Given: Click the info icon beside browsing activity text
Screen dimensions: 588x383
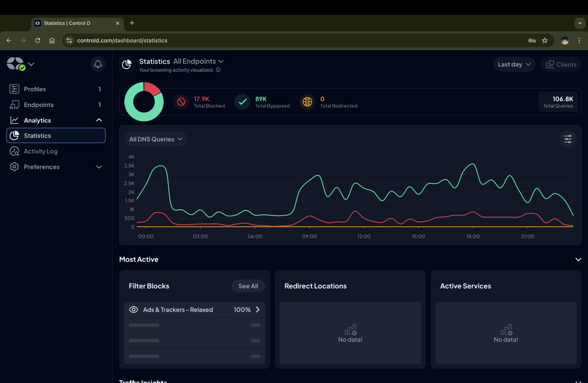Looking at the screenshot, I should (218, 70).
